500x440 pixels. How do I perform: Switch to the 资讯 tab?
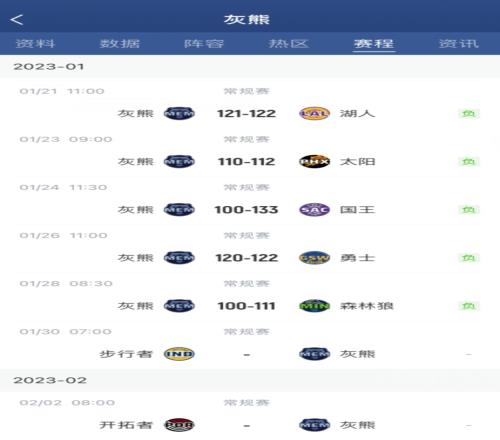tap(459, 44)
